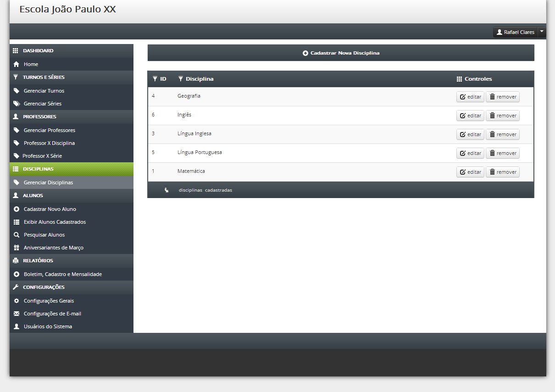Click the tag icon beside Gerenciar Turnos
Screen dimensions: 555x392
pyautogui.click(x=17, y=91)
